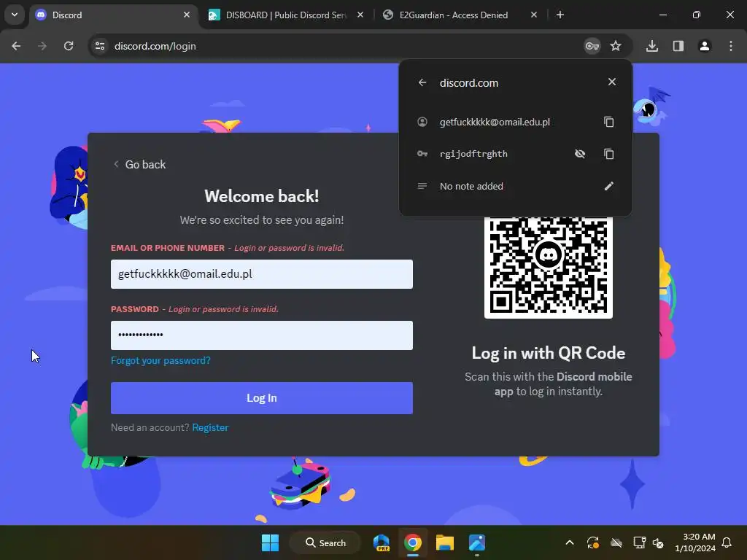Toggle the Chrome side panel

678,46
